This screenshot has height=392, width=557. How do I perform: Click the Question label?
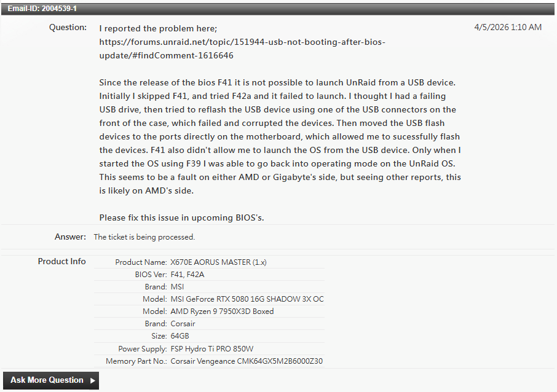[68, 27]
